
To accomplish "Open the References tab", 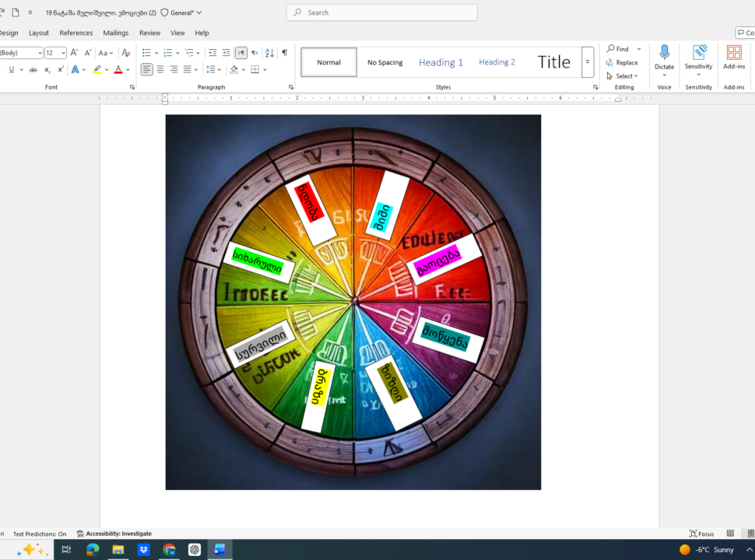I will pyautogui.click(x=76, y=33).
